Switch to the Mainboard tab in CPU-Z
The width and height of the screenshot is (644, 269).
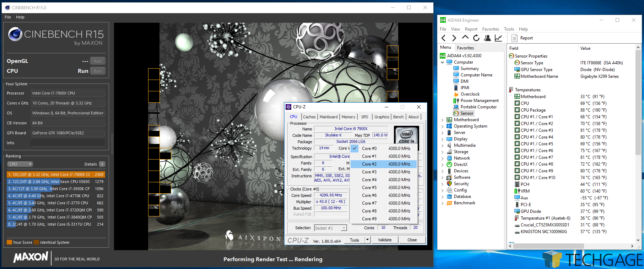[329, 117]
